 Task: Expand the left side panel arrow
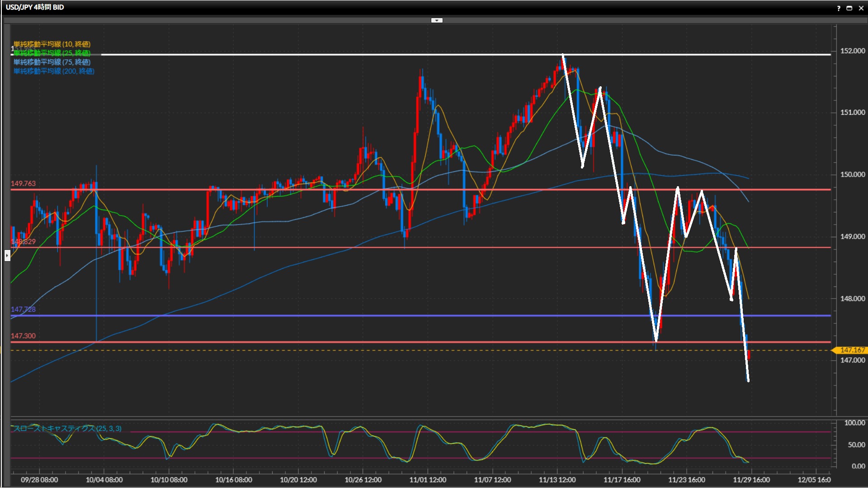(7, 256)
